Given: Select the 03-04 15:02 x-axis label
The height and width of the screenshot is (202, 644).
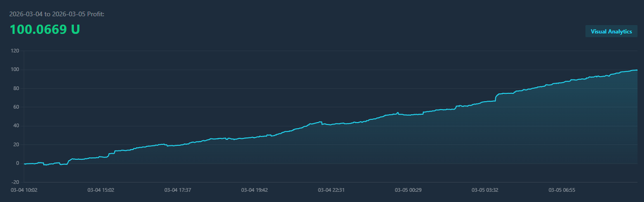Looking at the screenshot, I should [x=101, y=190].
